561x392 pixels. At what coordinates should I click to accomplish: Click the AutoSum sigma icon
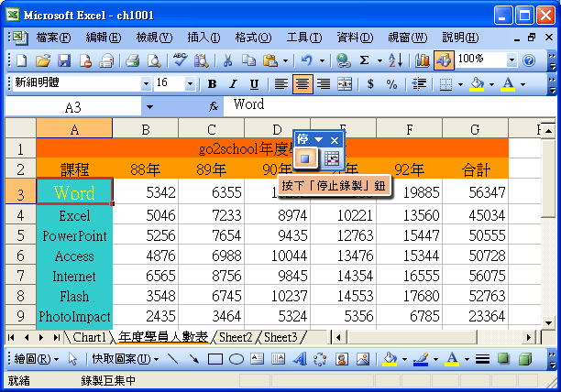[x=364, y=60]
